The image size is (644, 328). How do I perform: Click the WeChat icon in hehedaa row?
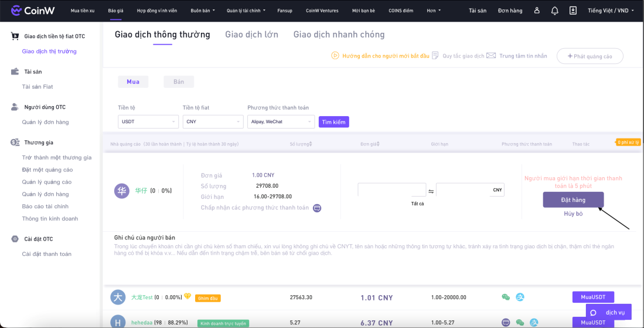pyautogui.click(x=520, y=323)
